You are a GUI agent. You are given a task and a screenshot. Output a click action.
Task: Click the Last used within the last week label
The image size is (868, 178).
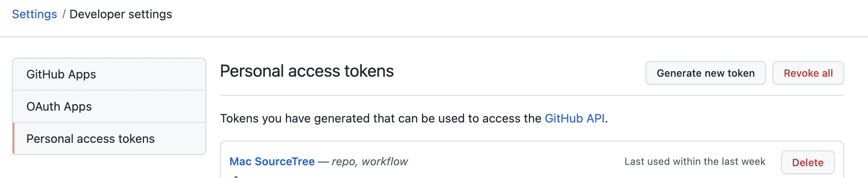695,162
